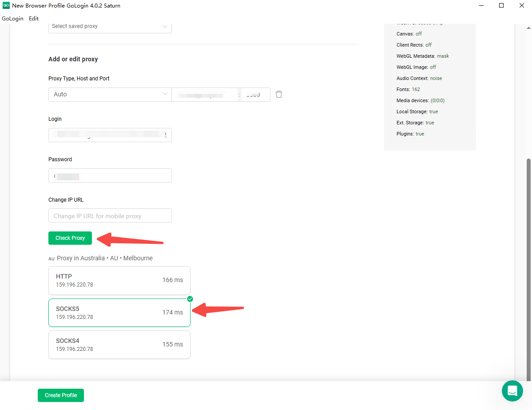Maximize the GoLogin window
The image size is (532, 410).
(501, 6)
